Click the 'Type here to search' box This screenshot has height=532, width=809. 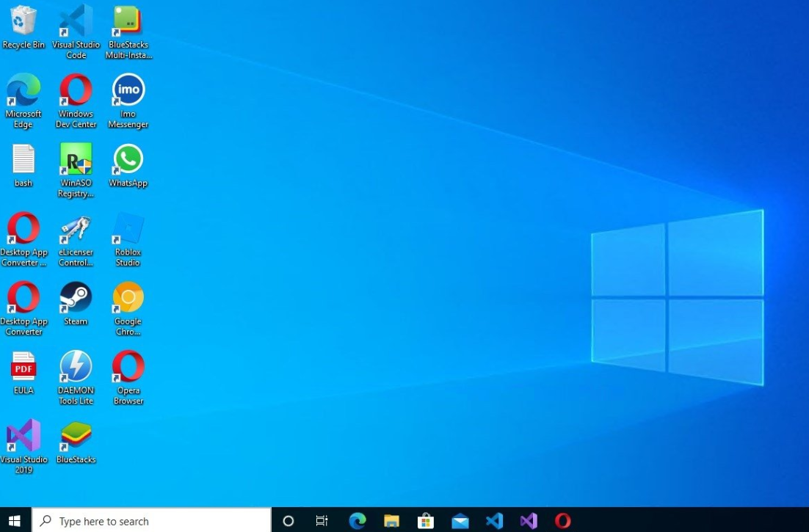point(152,521)
